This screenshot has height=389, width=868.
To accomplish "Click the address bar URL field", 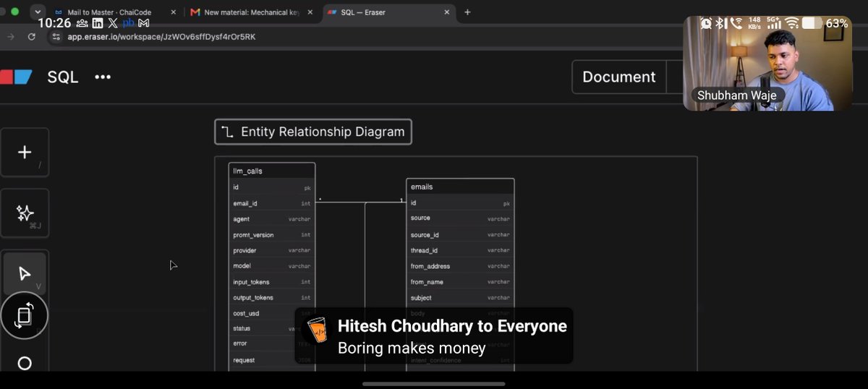I will pyautogui.click(x=362, y=36).
